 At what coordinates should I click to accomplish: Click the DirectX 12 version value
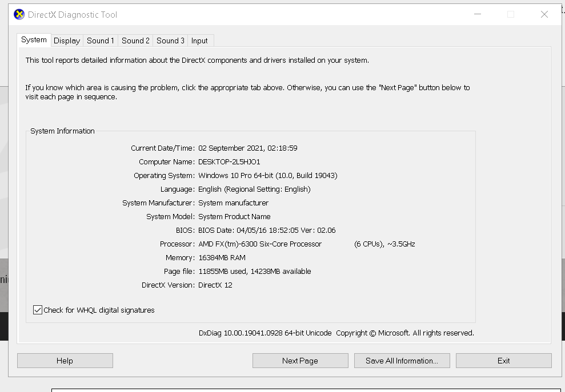point(215,285)
